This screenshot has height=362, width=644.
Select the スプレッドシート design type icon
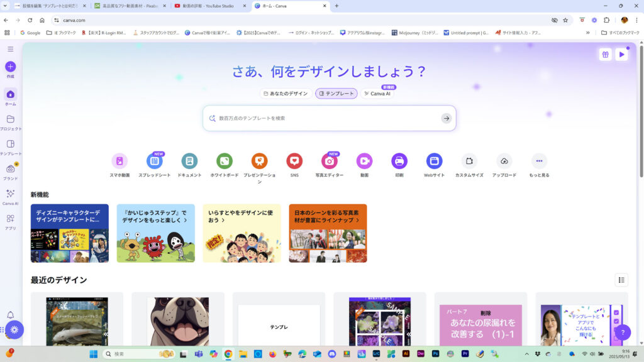coord(155,161)
